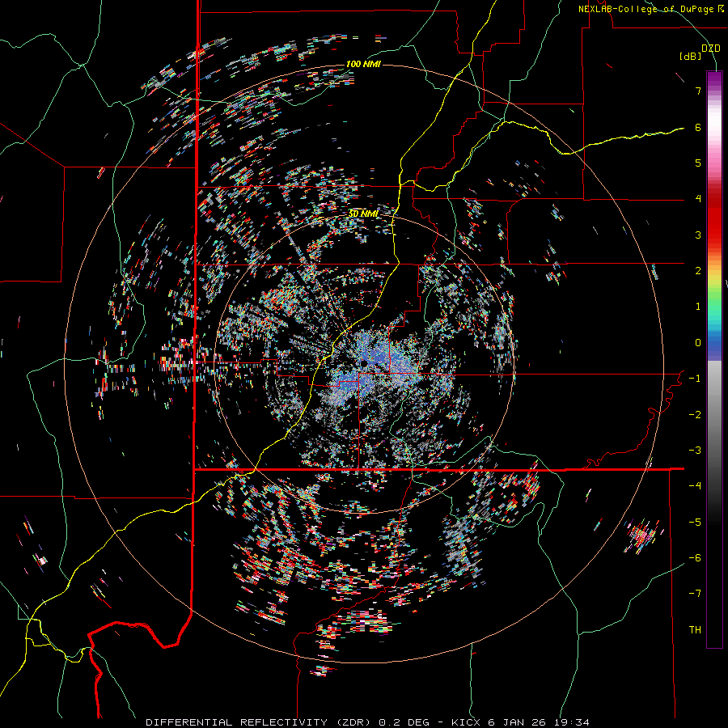This screenshot has height=728, width=728.
Task: Click the -5 value on the color scale
Action: click(695, 523)
